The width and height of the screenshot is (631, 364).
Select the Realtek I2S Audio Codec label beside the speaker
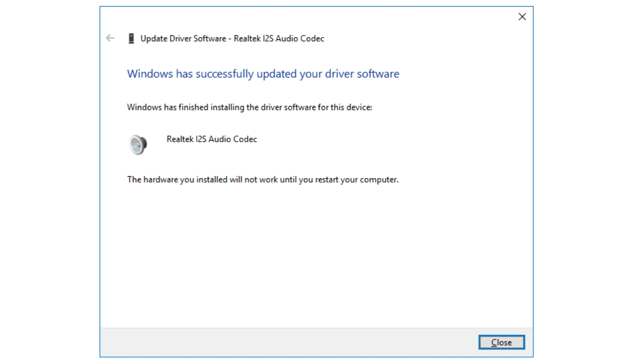[x=212, y=139]
